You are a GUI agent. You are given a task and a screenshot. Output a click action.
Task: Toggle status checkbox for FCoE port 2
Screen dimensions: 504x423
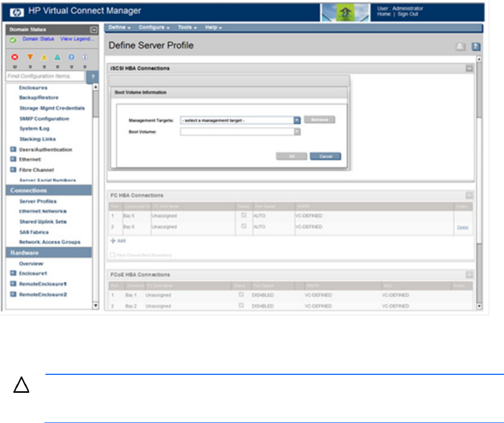[x=241, y=305]
